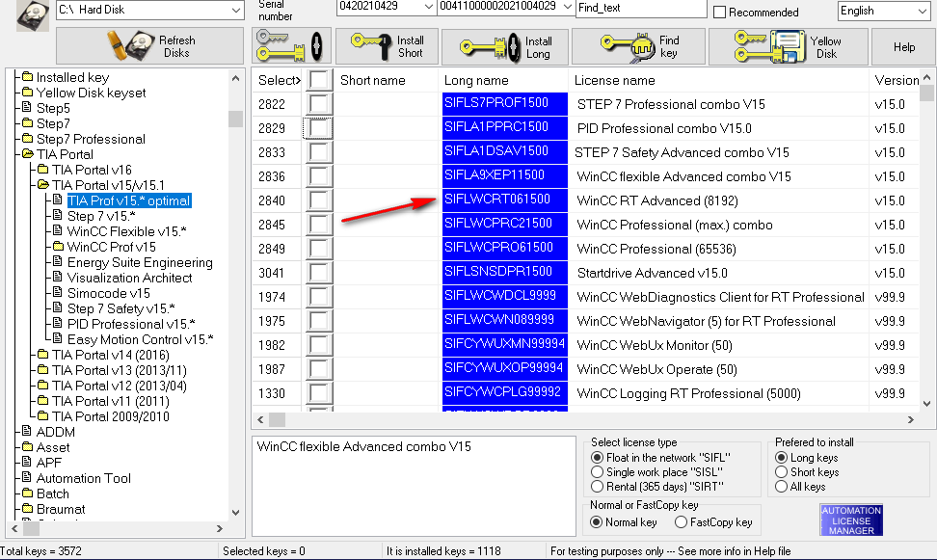This screenshot has height=560, width=937.
Task: Check the box for key 2840
Action: tap(318, 200)
